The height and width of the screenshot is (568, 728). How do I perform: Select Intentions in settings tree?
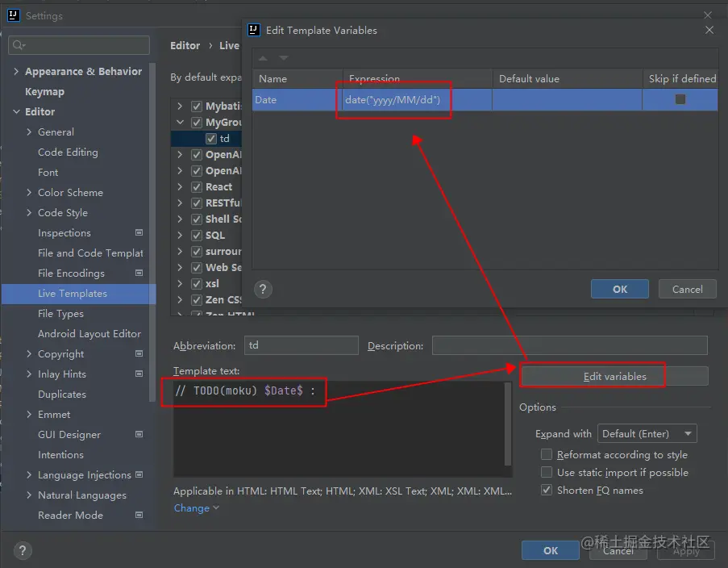[x=60, y=454]
